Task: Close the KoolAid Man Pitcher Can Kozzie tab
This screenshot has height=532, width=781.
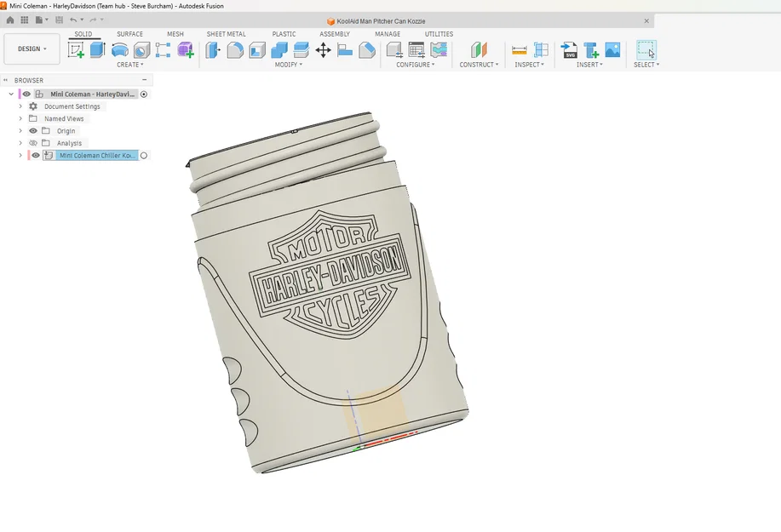Action: click(646, 21)
